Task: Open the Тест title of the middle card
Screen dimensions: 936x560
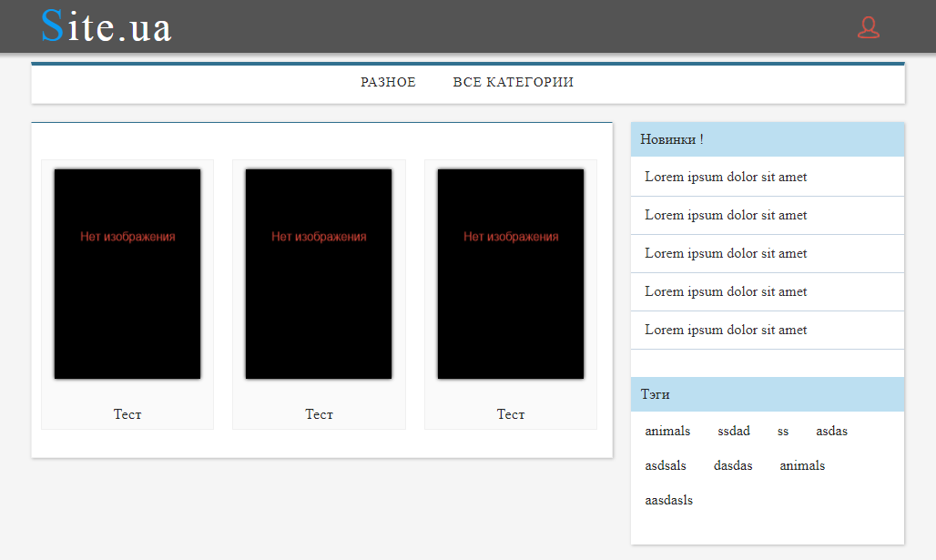Action: point(319,414)
